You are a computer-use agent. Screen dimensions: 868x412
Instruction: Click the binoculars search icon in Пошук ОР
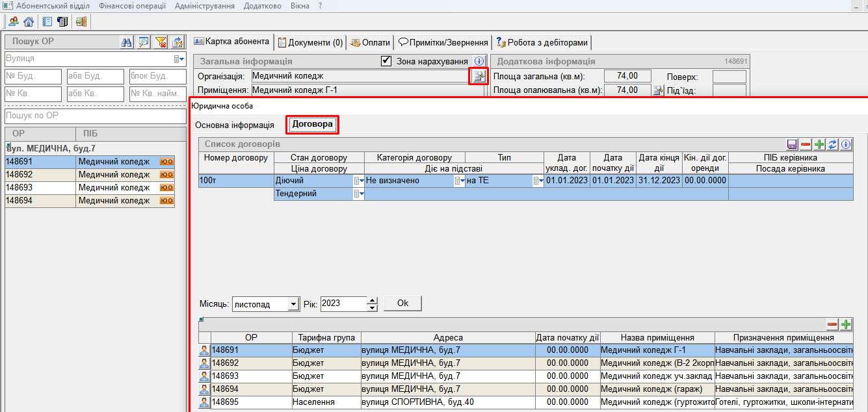pos(127,42)
